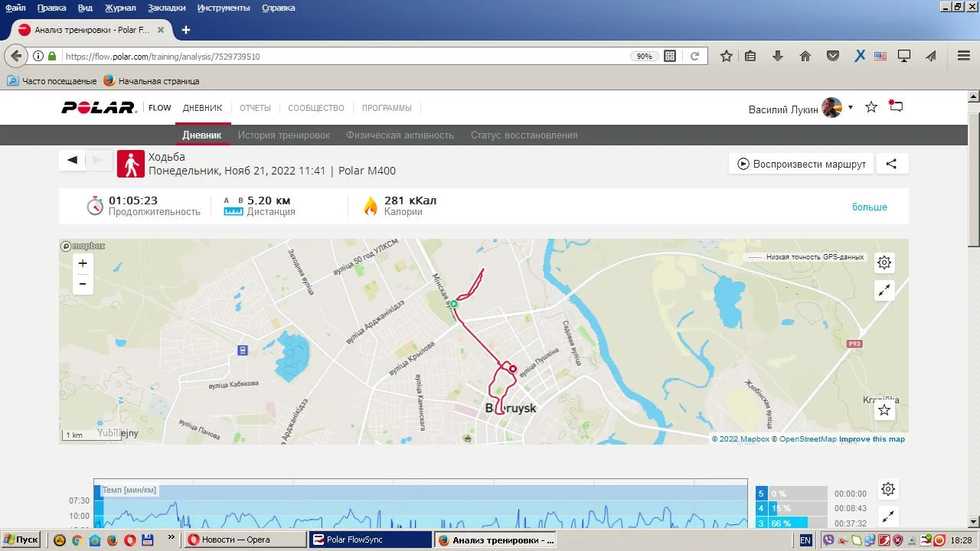Open map settings gear
980x551 pixels.
(884, 262)
